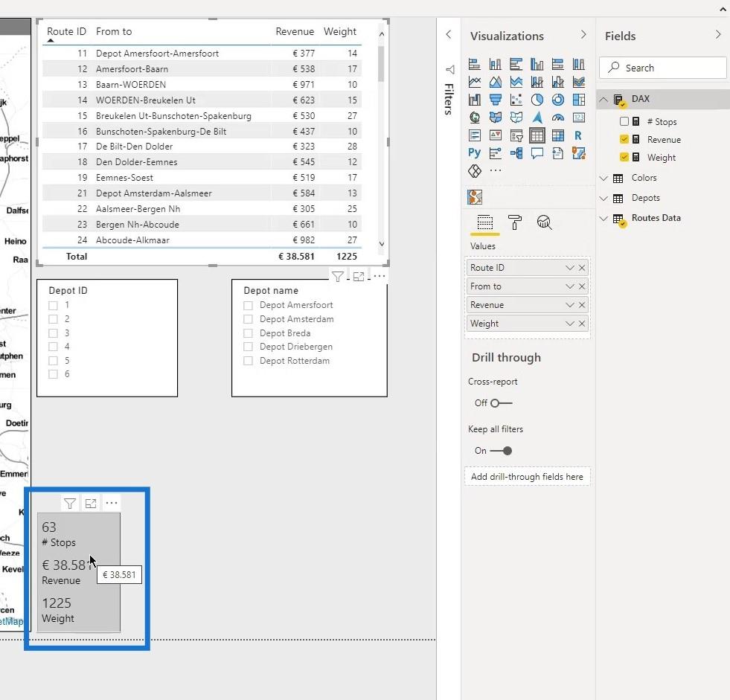Open Revenue value dropdown arrow
The width and height of the screenshot is (730, 700).
point(569,305)
